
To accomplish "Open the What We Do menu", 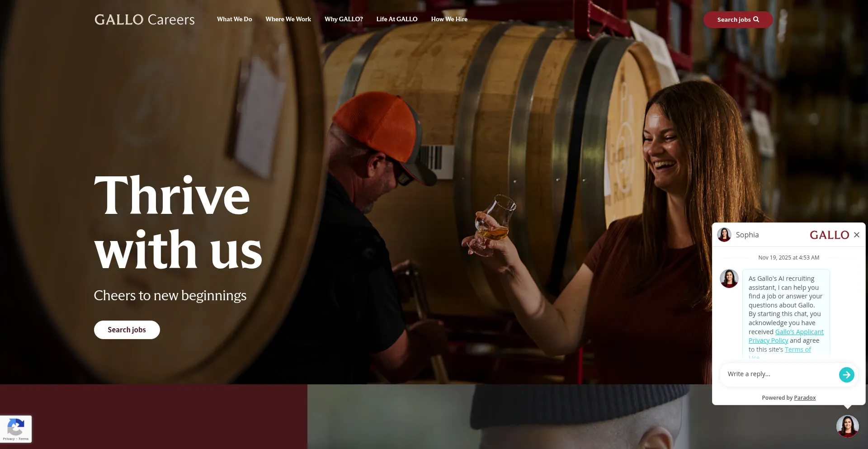I will [234, 19].
